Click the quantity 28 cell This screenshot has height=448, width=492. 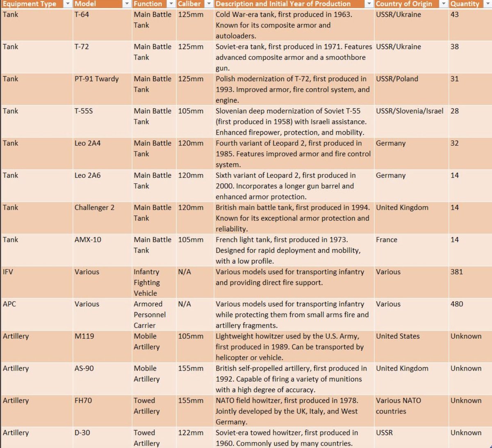[470, 121]
